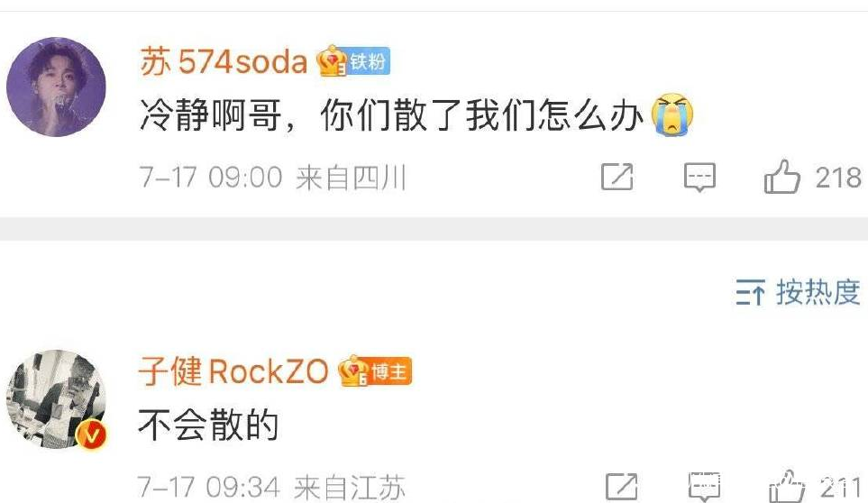Like 子健RockZO's reply with thumbs-up
Viewport: 868px width, 503px height.
(x=787, y=487)
